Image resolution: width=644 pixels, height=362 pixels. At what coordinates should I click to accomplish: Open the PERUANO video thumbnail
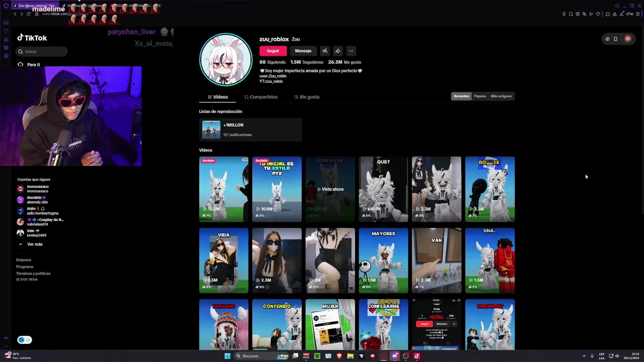click(224, 324)
